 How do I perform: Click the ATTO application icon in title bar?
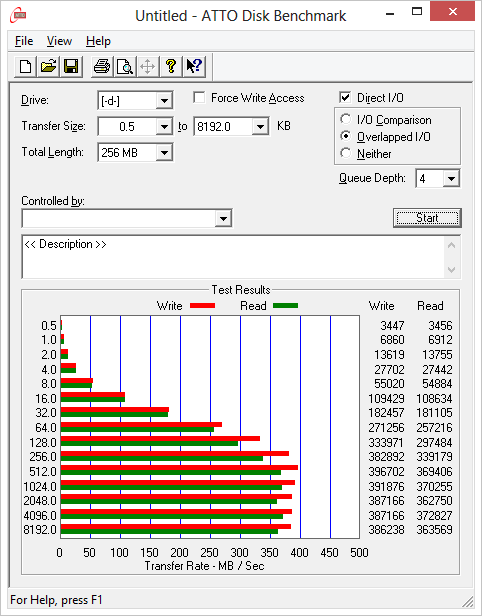(x=18, y=16)
